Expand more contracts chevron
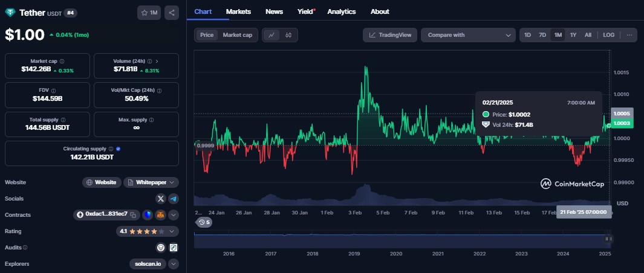 (174, 214)
